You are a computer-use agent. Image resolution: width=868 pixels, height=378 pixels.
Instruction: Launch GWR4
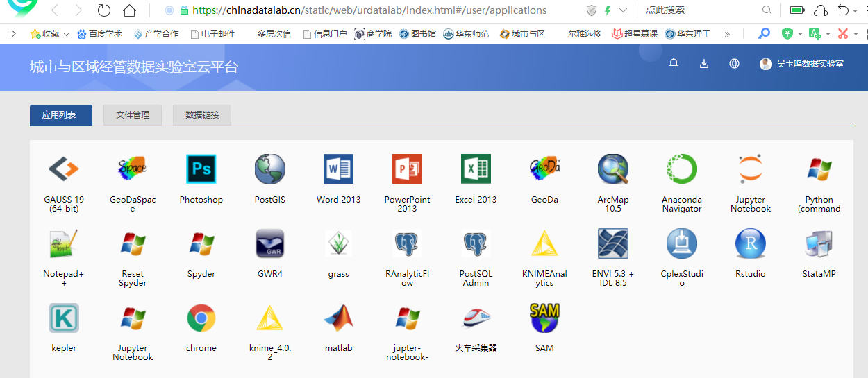click(269, 243)
